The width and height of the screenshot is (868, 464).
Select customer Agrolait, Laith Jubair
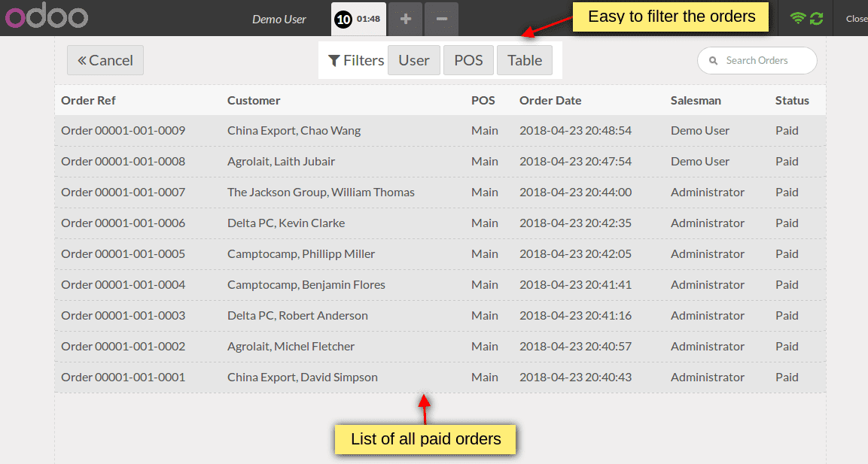pyautogui.click(x=282, y=162)
